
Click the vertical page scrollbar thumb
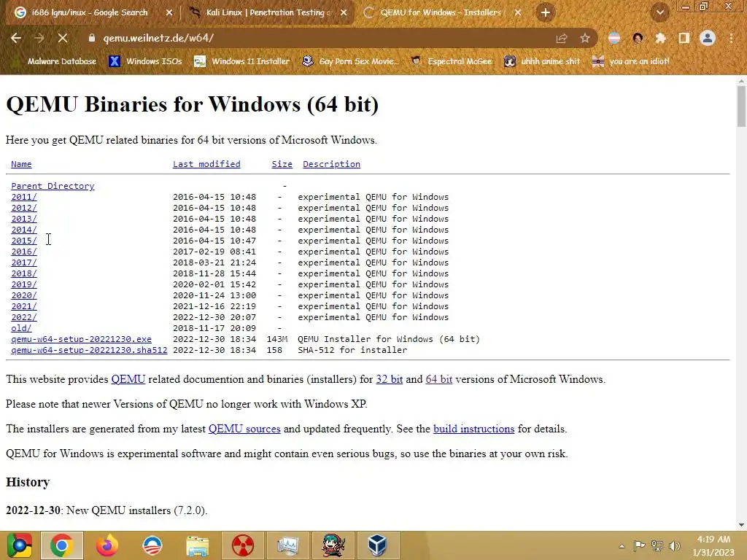pos(741,106)
